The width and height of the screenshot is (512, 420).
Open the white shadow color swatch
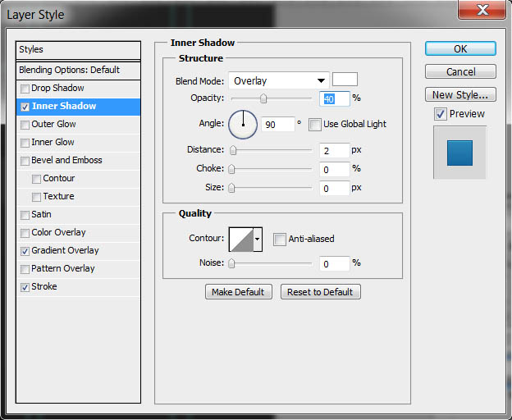click(x=345, y=80)
